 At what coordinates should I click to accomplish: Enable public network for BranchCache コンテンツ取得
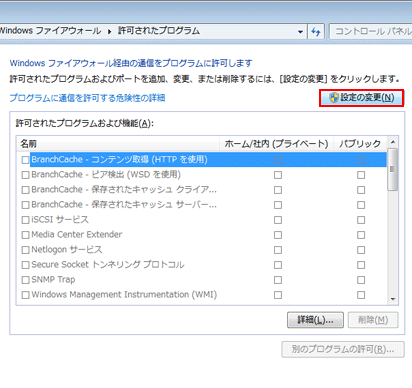coord(361,160)
